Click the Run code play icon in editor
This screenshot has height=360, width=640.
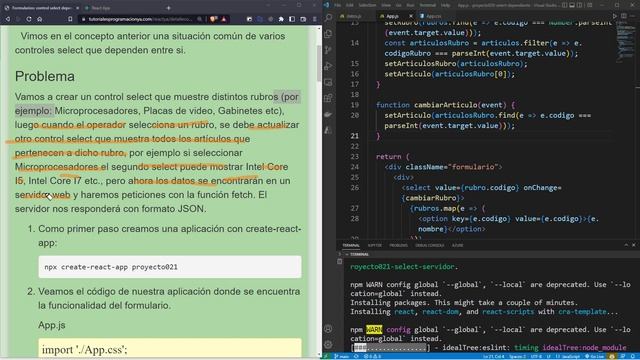click(x=615, y=16)
